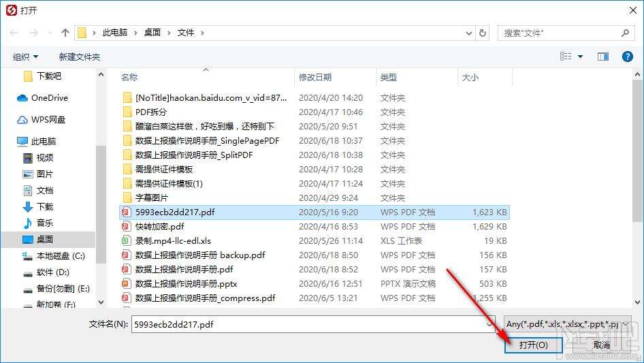Click the file list vertical scrollbar

pyautogui.click(x=637, y=151)
